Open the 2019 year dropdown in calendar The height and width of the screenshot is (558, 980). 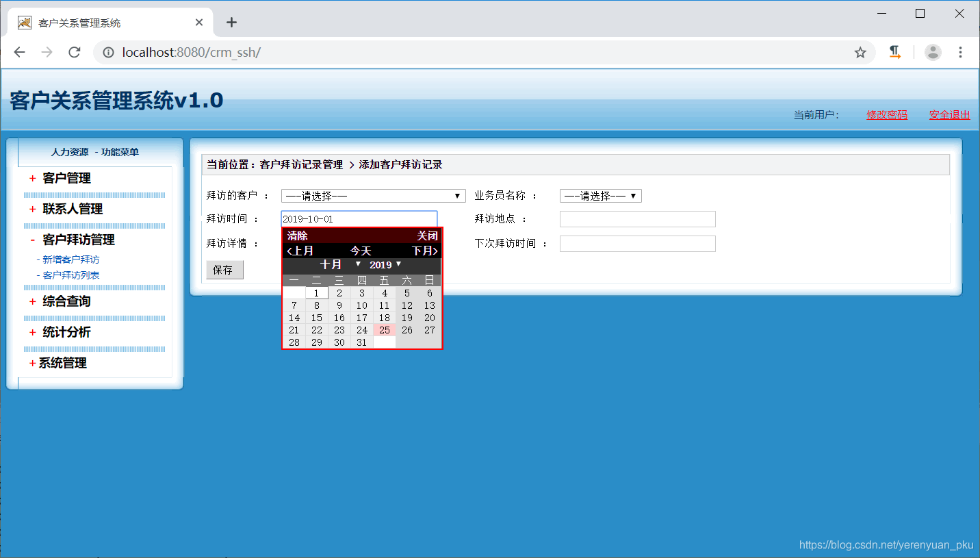click(x=386, y=265)
